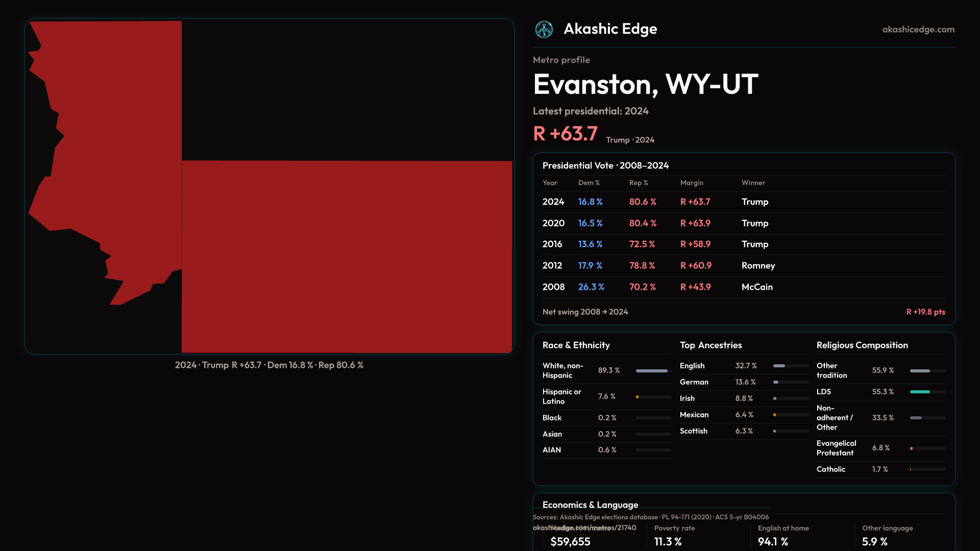This screenshot has width=980, height=551.
Task: Click the Evangelical Protestant red dot
Action: point(911,448)
